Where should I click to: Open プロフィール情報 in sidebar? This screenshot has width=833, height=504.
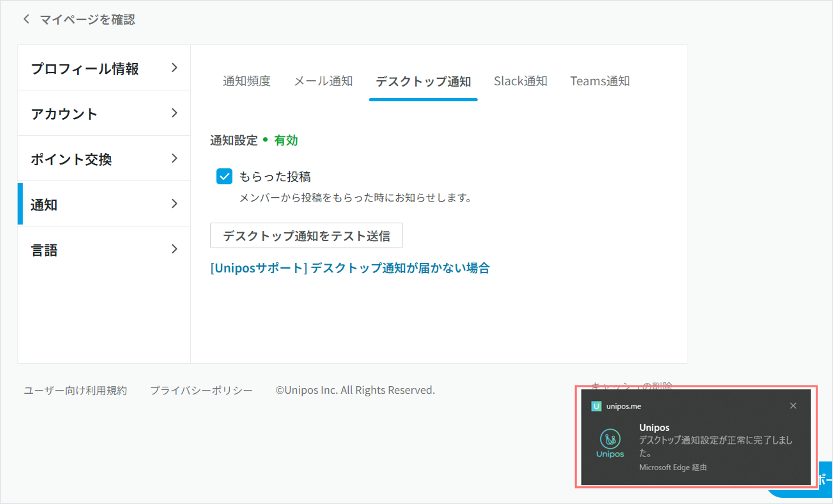(104, 68)
